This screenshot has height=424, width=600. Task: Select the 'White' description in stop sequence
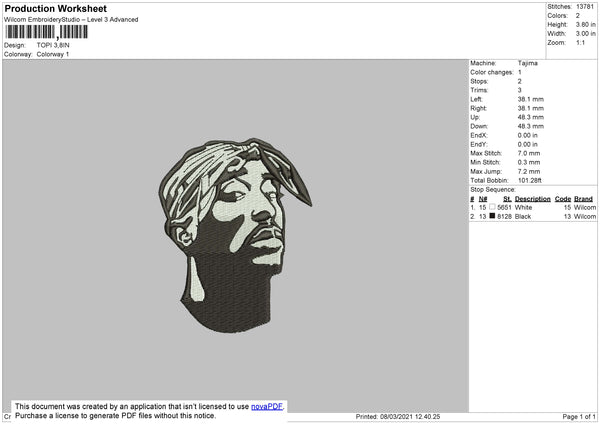coord(523,207)
